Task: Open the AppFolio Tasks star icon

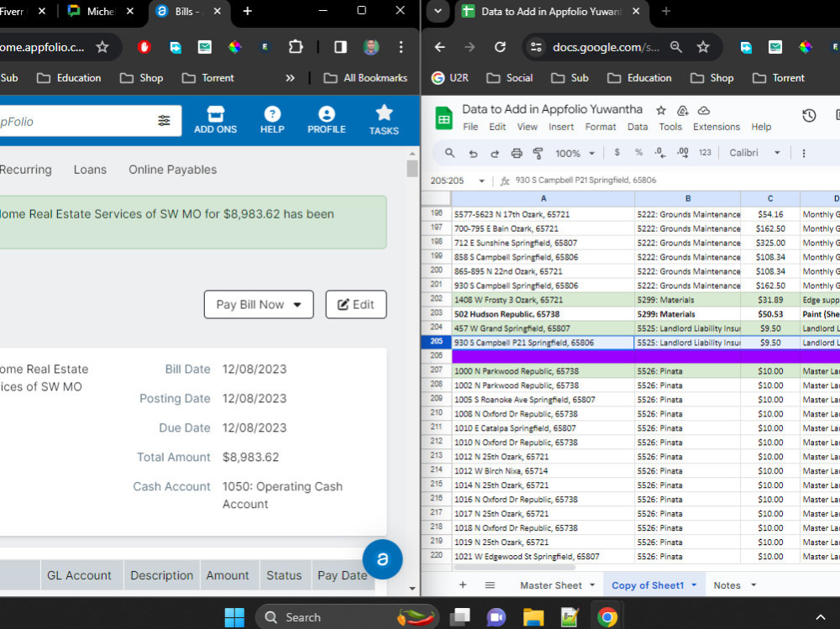Action: 384,120
